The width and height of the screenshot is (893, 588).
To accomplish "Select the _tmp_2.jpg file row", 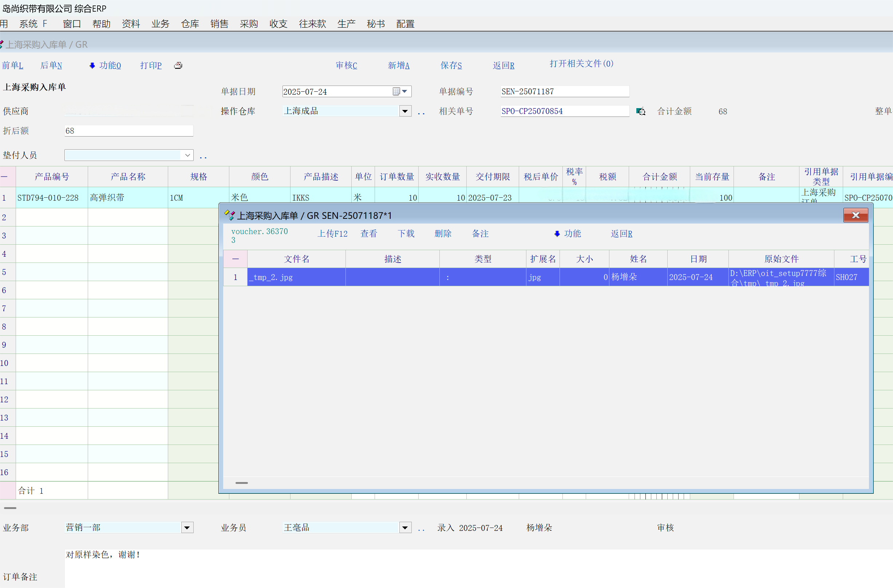I will pos(296,277).
